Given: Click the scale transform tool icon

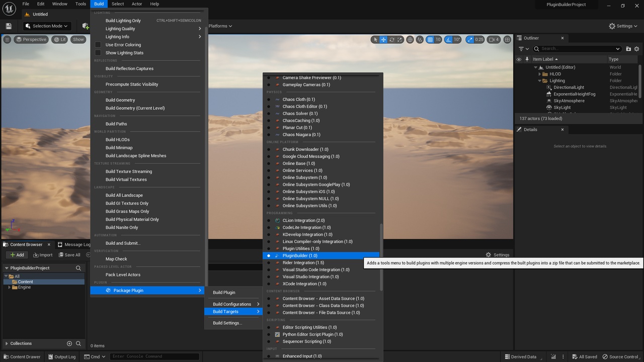Looking at the screenshot, I should click(399, 40).
